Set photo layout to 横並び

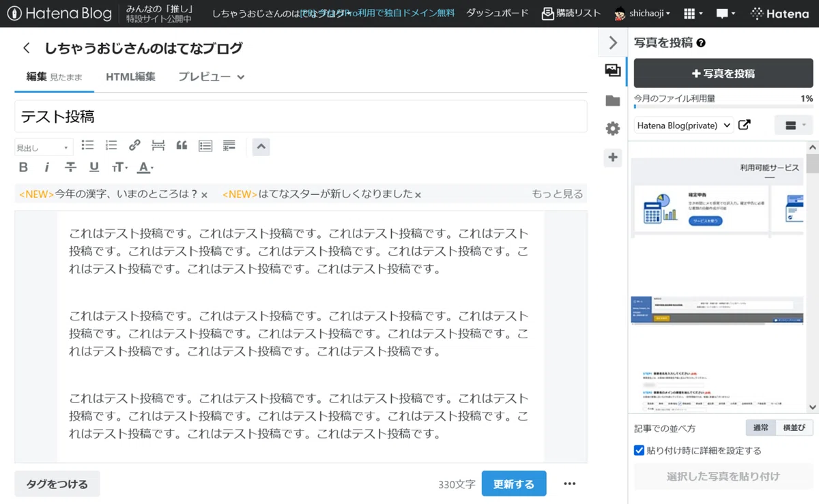point(794,428)
